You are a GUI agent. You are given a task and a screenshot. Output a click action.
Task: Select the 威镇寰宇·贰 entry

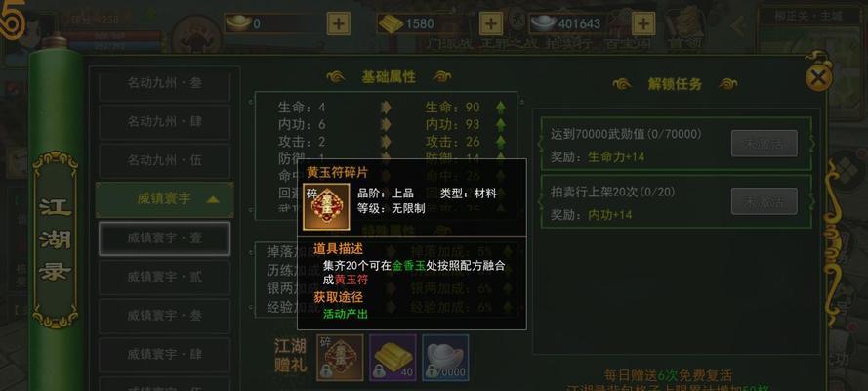pyautogui.click(x=164, y=278)
